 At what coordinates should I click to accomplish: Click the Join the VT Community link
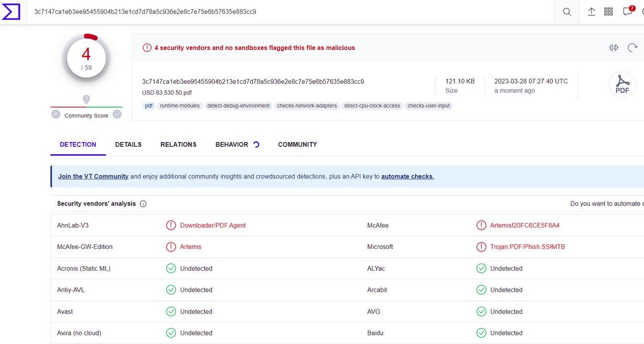pyautogui.click(x=94, y=177)
